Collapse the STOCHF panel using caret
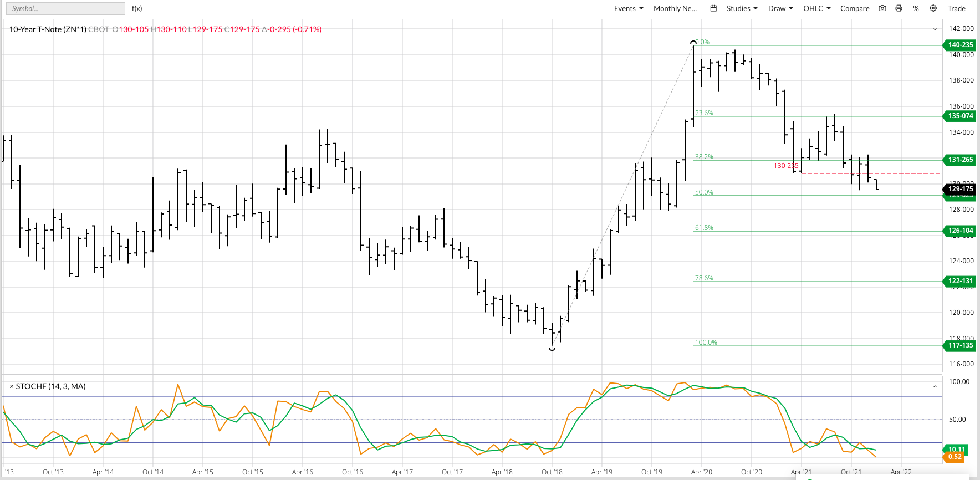980x480 pixels. point(935,386)
